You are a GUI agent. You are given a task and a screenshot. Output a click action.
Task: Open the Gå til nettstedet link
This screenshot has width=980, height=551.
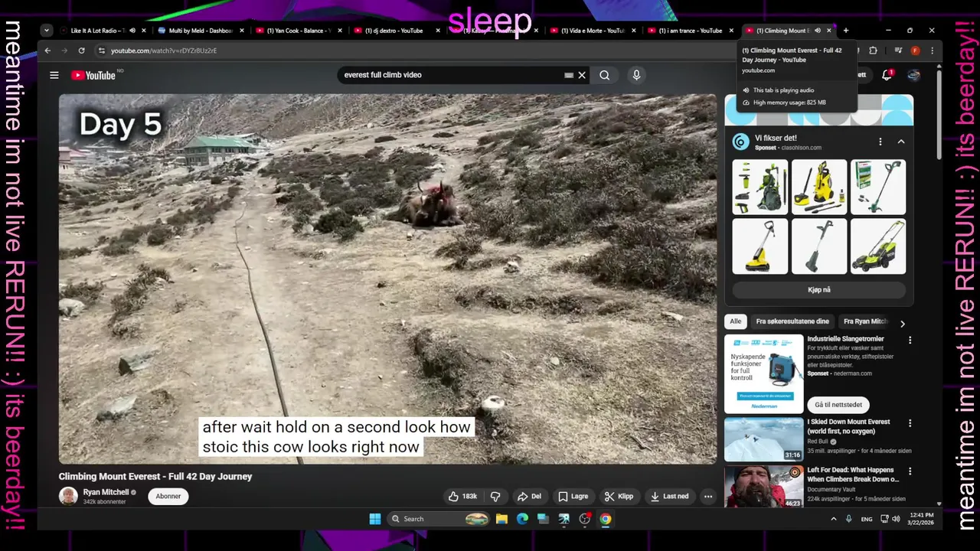838,405
